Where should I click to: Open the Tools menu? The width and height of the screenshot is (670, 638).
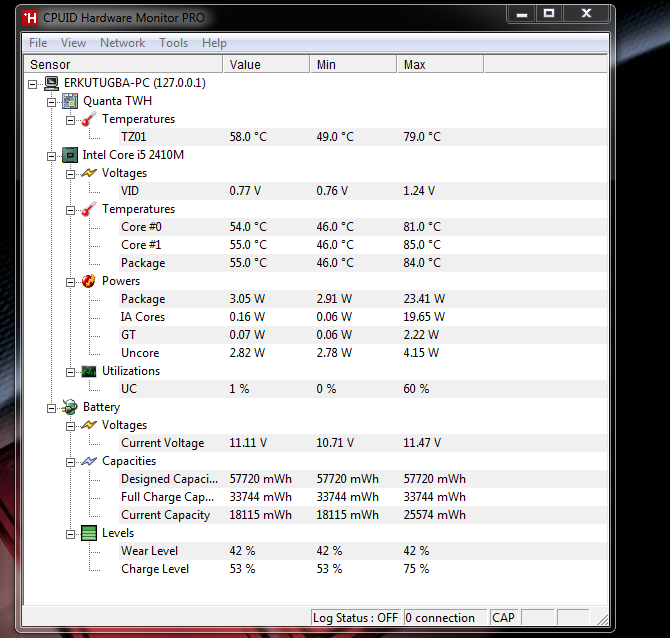(x=173, y=43)
